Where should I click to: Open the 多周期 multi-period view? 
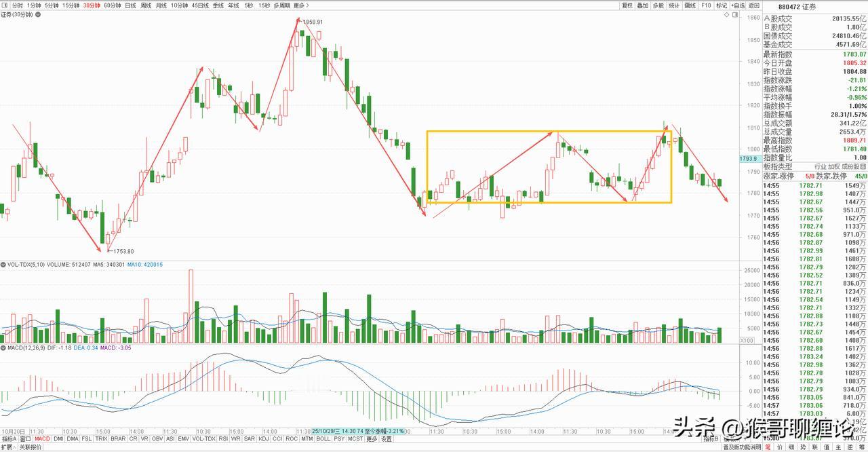click(281, 5)
